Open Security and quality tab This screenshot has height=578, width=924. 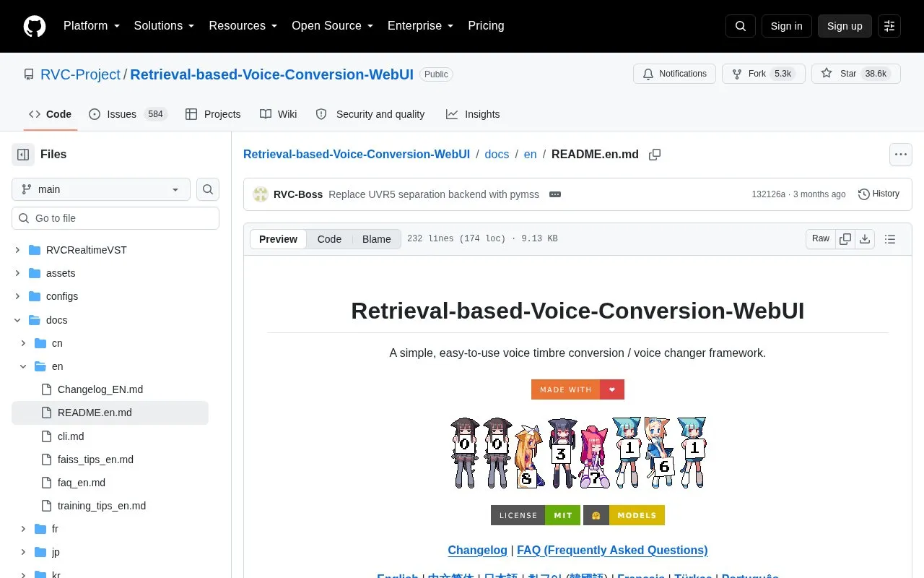point(370,114)
